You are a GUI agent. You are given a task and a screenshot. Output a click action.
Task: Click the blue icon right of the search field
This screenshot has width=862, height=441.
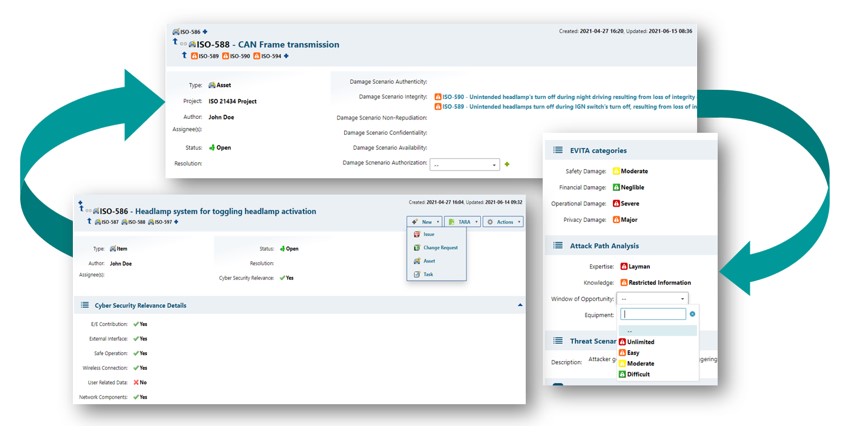[x=692, y=314]
